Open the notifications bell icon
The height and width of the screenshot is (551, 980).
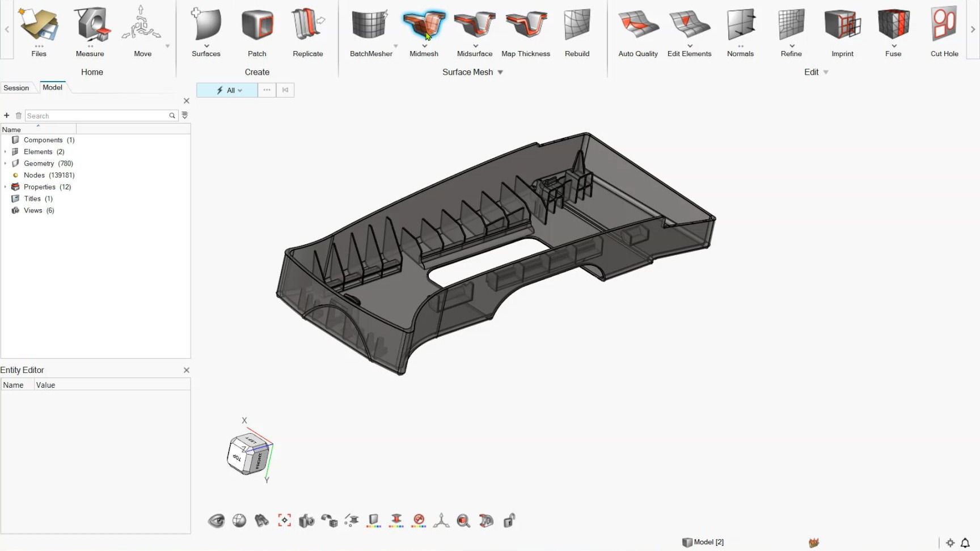point(965,542)
